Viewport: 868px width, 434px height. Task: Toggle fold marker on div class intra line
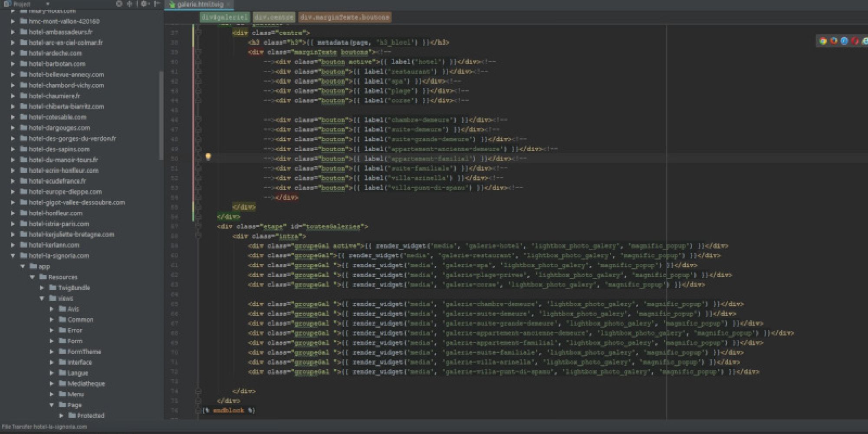click(x=198, y=236)
